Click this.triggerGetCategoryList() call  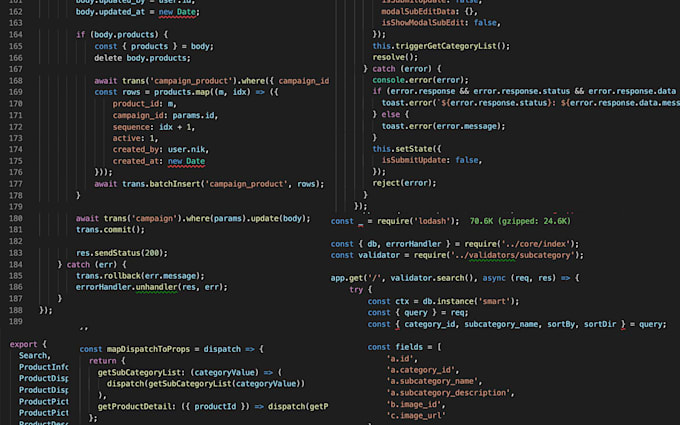tap(440, 45)
